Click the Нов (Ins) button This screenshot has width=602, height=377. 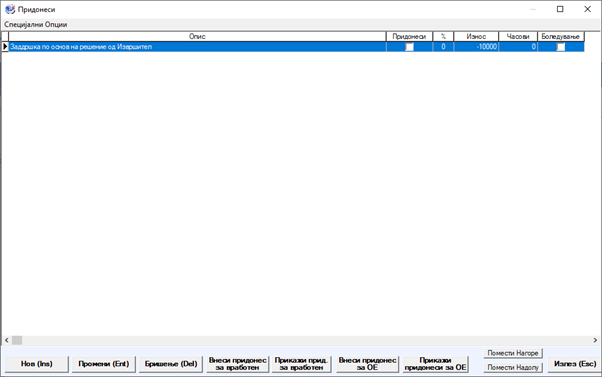point(37,364)
